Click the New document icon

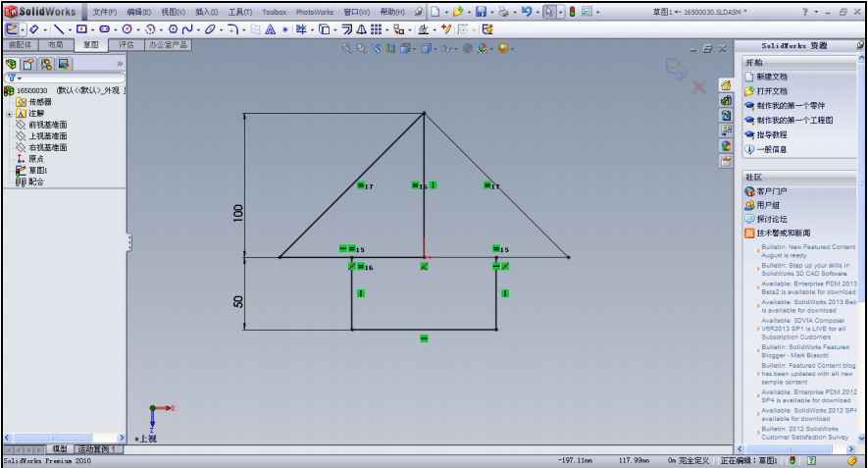(435, 12)
